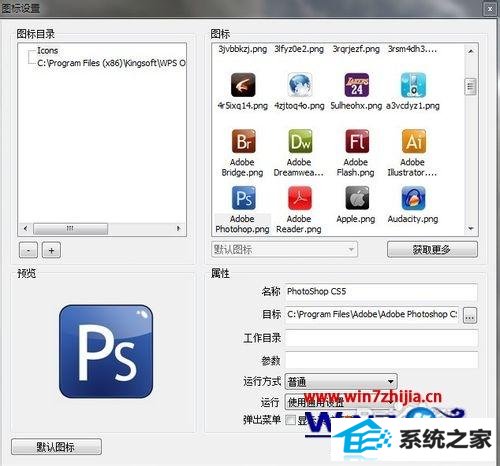The height and width of the screenshot is (466, 500).
Task: Choose the Adobe Flash.png icon
Action: coord(357,141)
